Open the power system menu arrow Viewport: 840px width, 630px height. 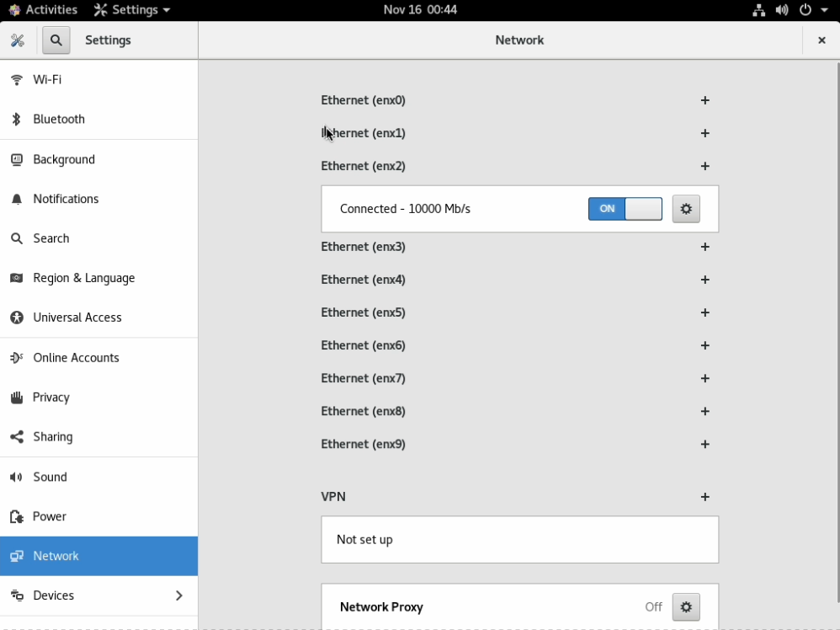(824, 10)
